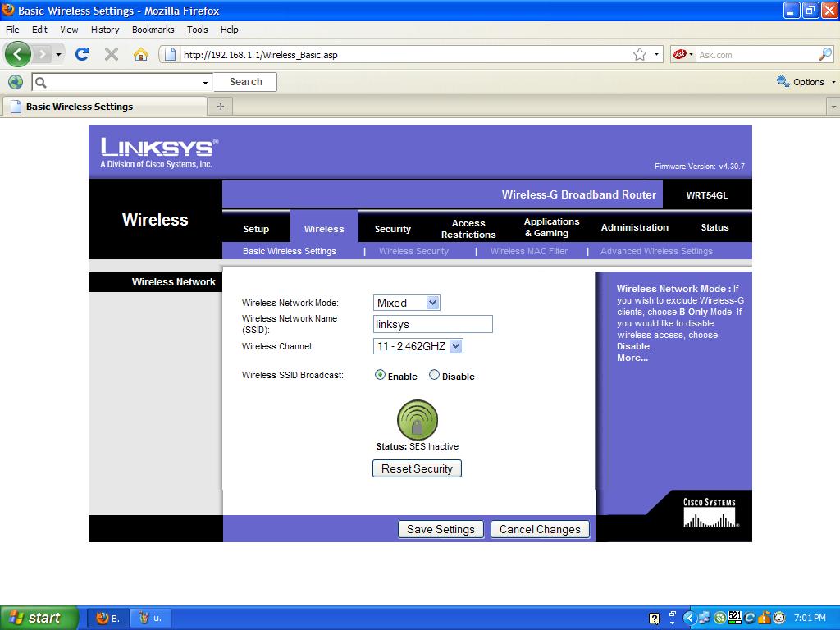Click the Cisco Systems logo
The width and height of the screenshot is (840, 630).
(x=708, y=511)
